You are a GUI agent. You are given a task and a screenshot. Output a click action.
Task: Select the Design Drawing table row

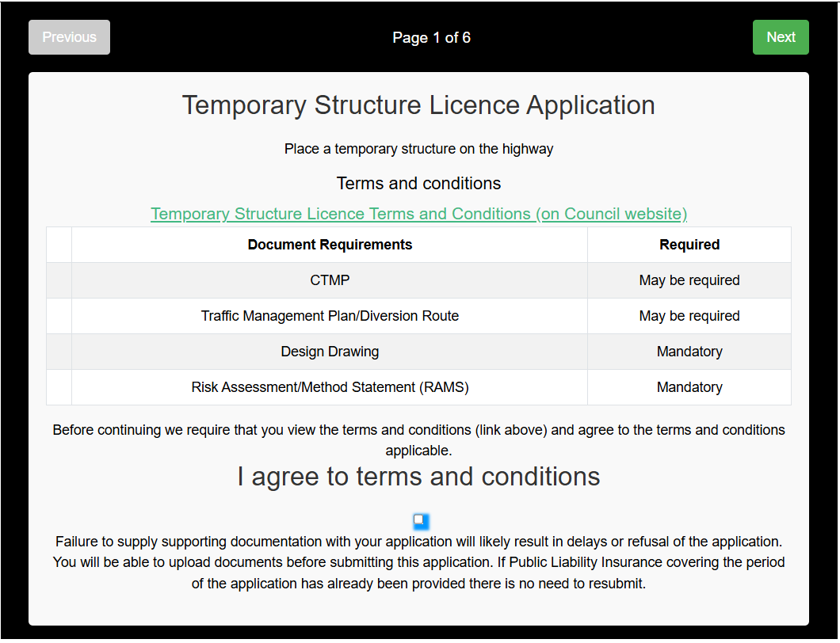(x=330, y=351)
